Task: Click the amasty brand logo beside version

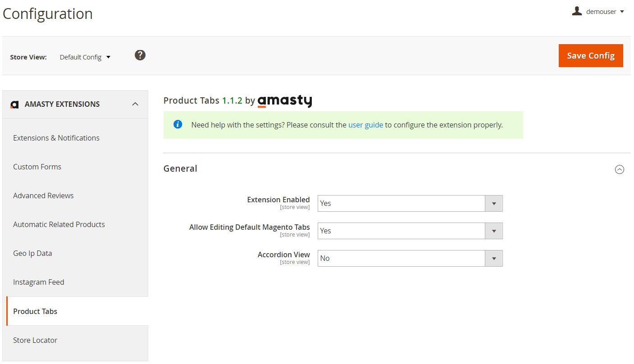Action: [285, 101]
